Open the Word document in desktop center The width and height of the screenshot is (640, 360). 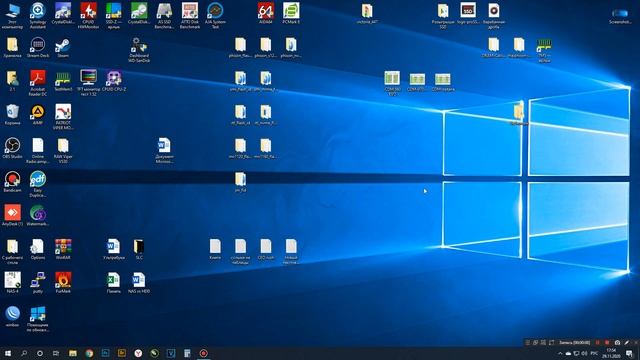[x=164, y=151]
